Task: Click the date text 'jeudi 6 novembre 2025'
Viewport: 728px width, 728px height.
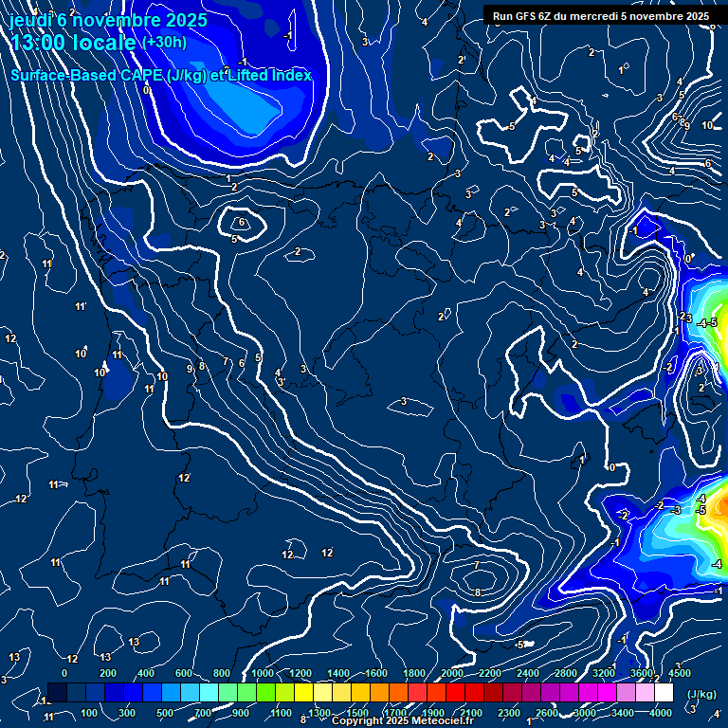Action: [x=108, y=20]
